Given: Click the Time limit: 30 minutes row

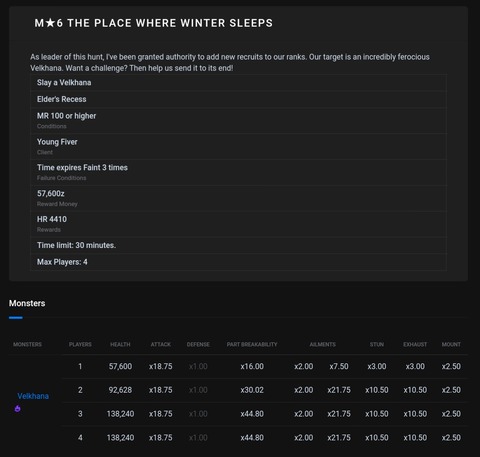Looking at the screenshot, I should 238,245.
